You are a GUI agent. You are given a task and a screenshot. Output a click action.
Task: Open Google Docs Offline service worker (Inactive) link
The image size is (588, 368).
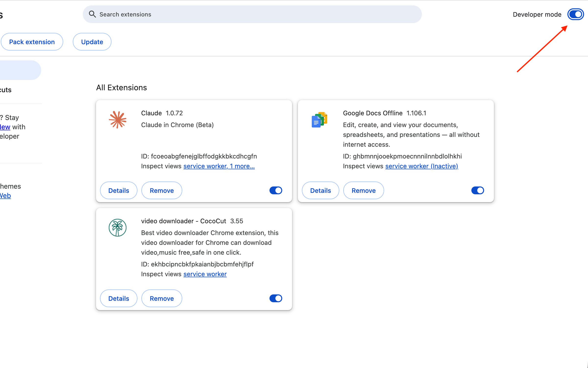422,166
